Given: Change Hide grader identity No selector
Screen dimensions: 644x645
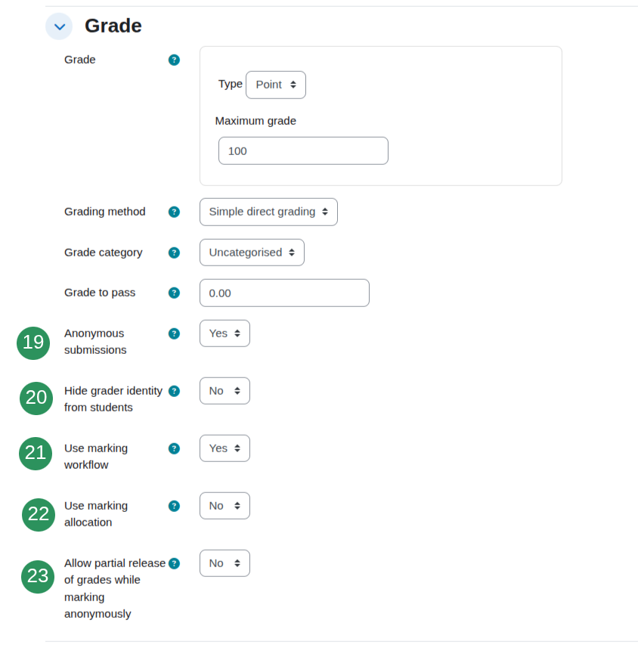Looking at the screenshot, I should pyautogui.click(x=224, y=391).
